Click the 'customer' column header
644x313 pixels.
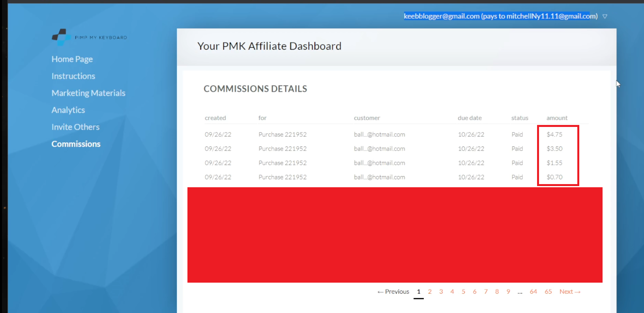[x=367, y=118]
